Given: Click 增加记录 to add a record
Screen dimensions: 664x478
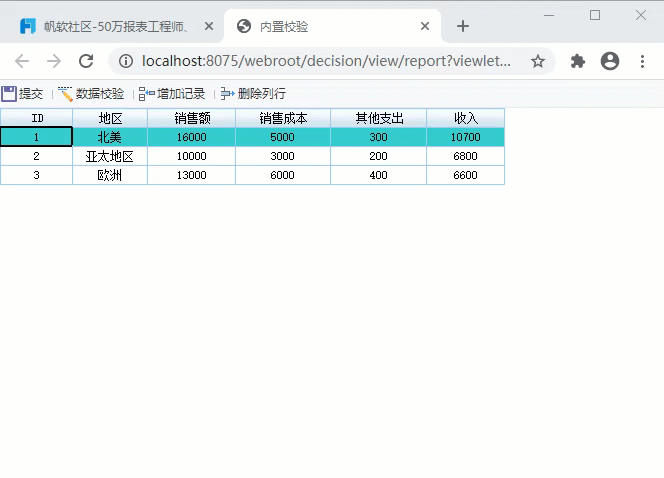Looking at the screenshot, I should [172, 94].
